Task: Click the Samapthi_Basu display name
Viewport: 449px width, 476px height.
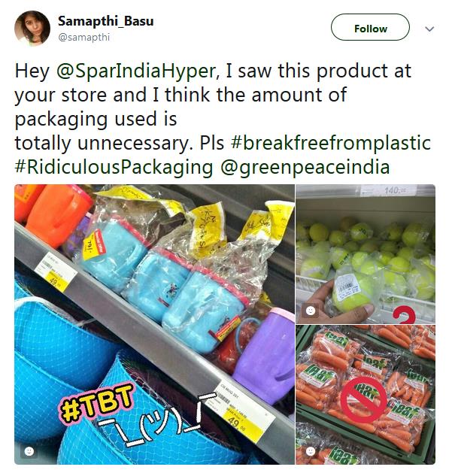Action: [x=105, y=21]
